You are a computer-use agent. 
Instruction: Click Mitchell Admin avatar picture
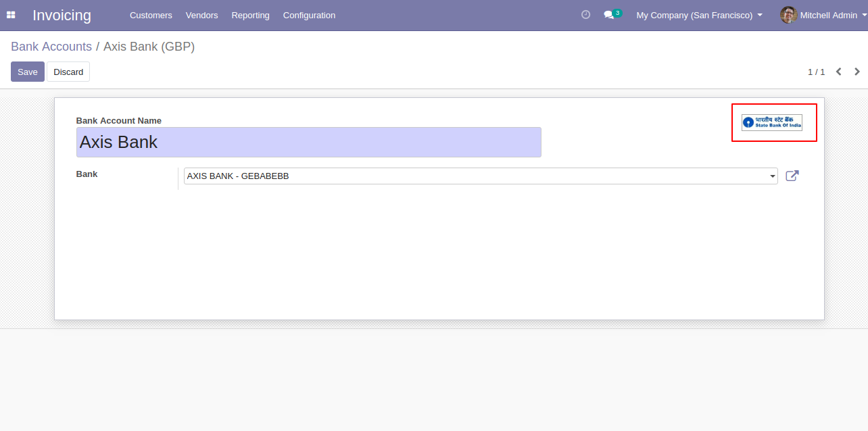click(x=788, y=15)
